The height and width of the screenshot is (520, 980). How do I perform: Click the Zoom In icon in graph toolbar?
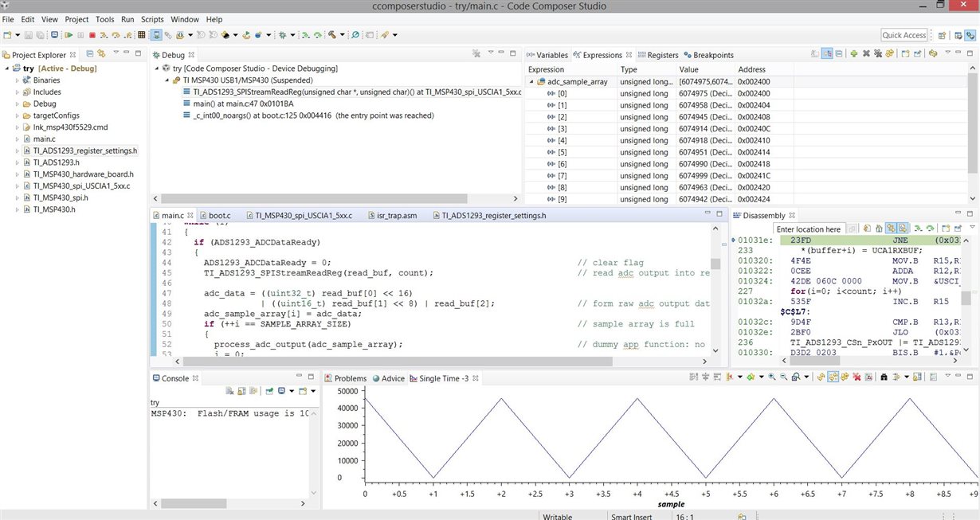coord(772,377)
